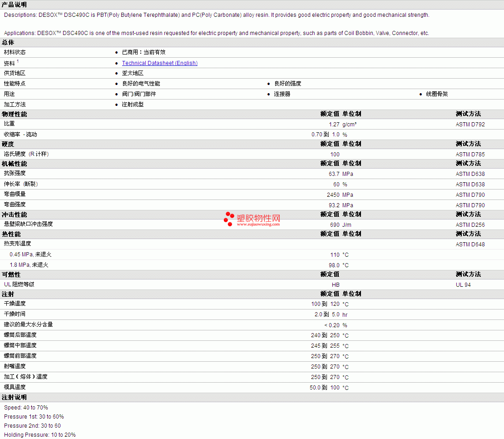The height and width of the screenshot is (439, 504).
Task: Select the 热变形温度 row label
Action: tap(17, 244)
